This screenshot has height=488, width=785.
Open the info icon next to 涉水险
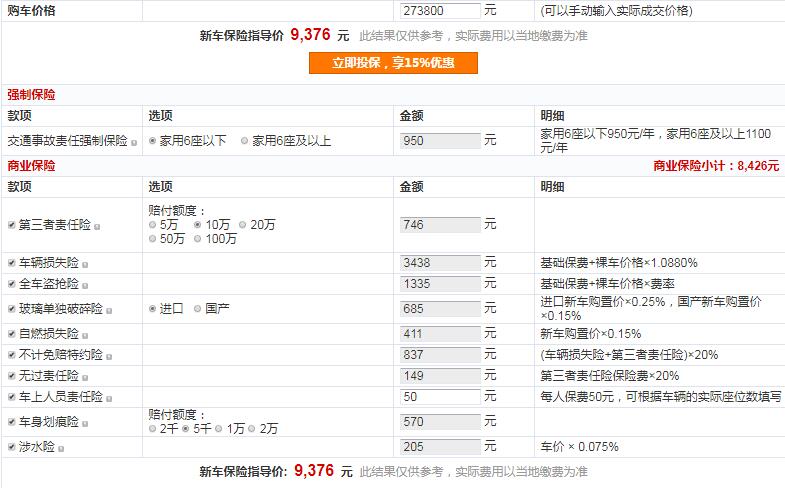(61, 449)
